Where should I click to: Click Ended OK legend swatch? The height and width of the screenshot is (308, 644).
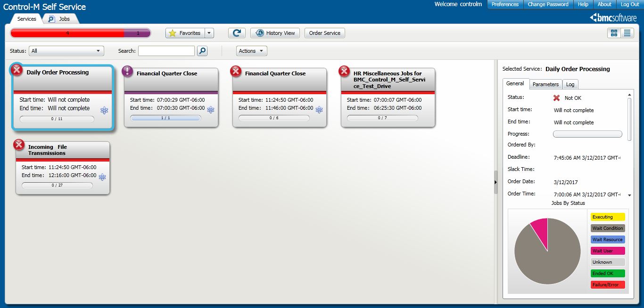608,274
